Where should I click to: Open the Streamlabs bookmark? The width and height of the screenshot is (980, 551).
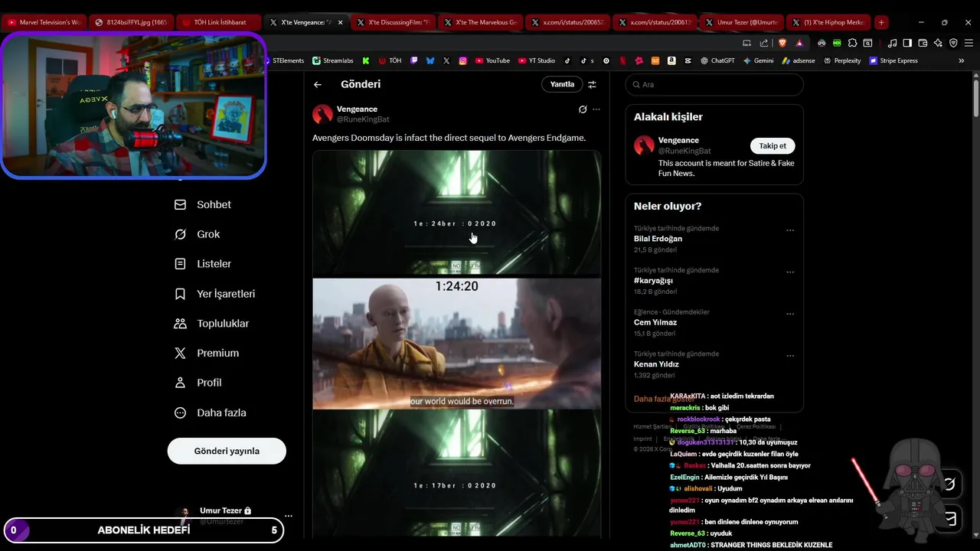(x=333, y=60)
